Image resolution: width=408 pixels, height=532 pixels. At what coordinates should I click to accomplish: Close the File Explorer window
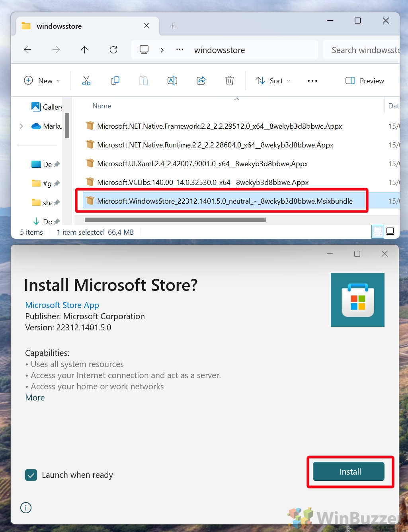pyautogui.click(x=386, y=21)
